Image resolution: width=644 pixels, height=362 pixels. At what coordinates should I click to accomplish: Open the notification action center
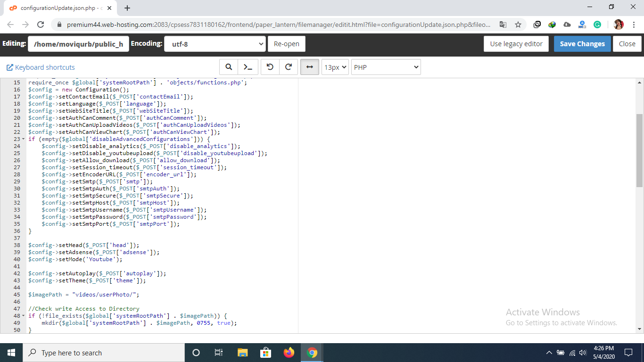pyautogui.click(x=628, y=353)
